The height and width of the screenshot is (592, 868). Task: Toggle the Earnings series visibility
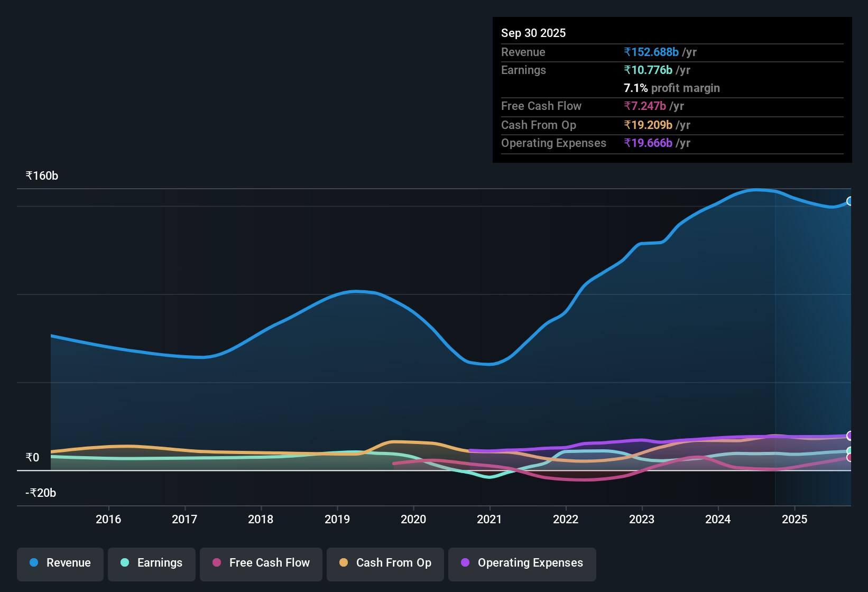[151, 563]
